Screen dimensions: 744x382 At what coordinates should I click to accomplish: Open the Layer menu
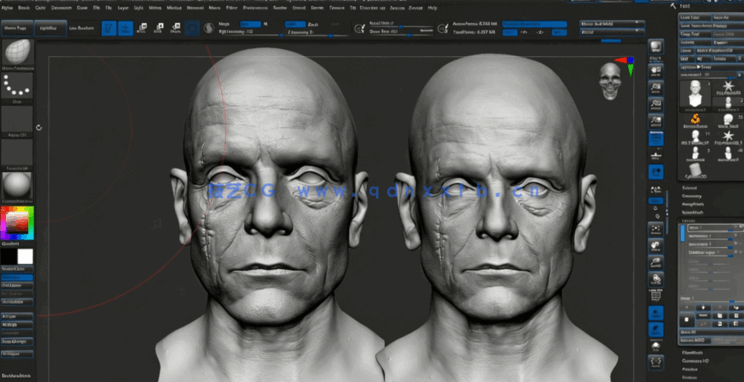[x=123, y=8]
